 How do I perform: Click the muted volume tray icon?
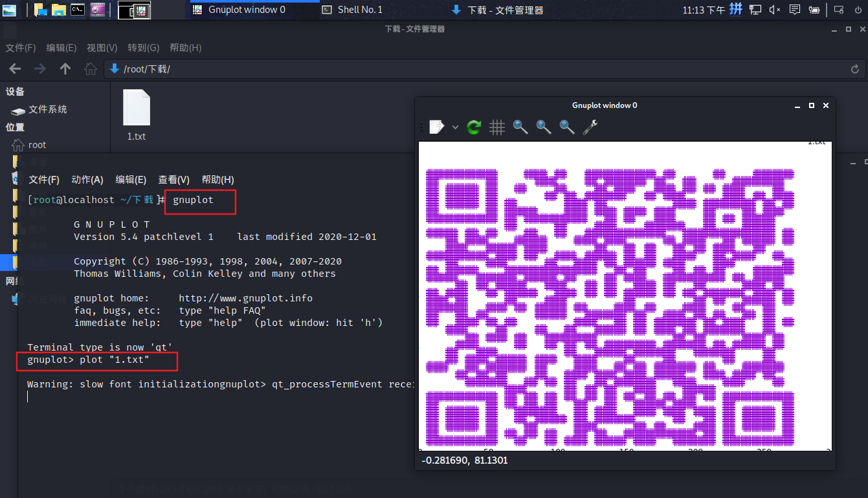click(x=775, y=10)
